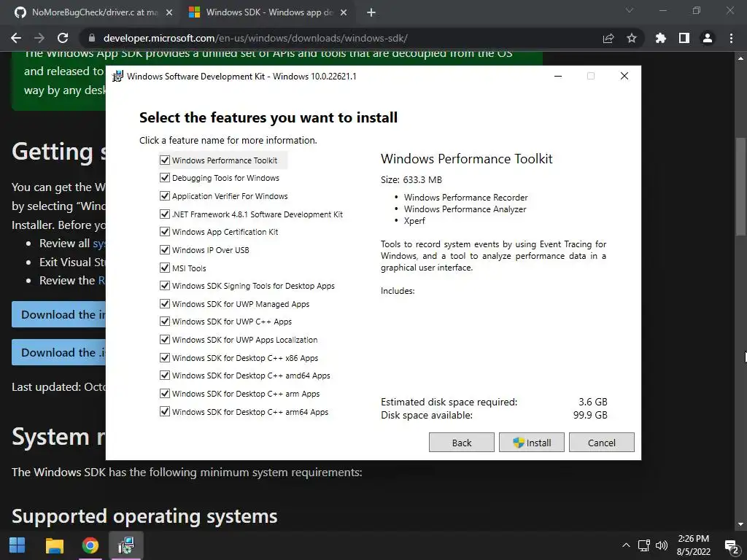Click the SDK installer title bar icon

(117, 76)
